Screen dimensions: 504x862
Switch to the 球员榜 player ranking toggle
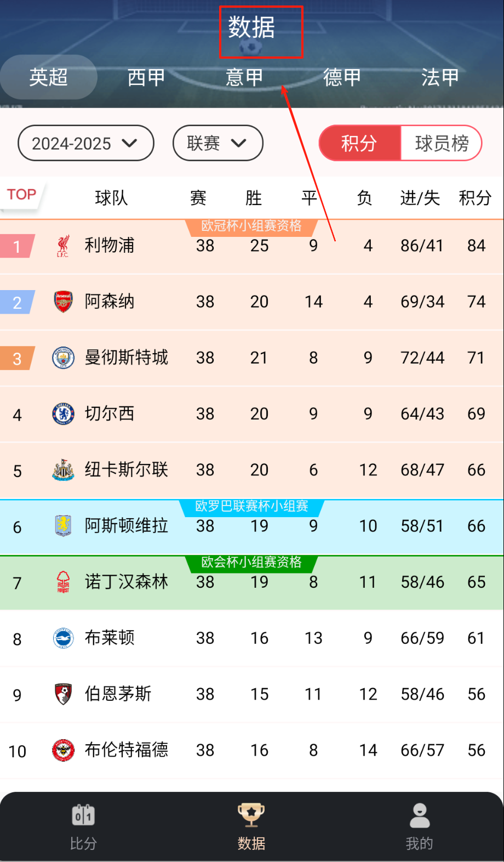442,144
